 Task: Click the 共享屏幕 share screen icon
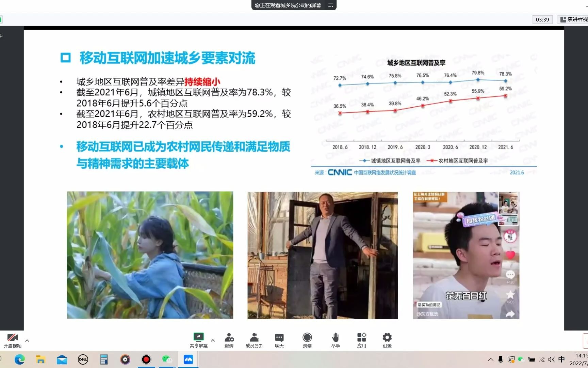click(198, 337)
